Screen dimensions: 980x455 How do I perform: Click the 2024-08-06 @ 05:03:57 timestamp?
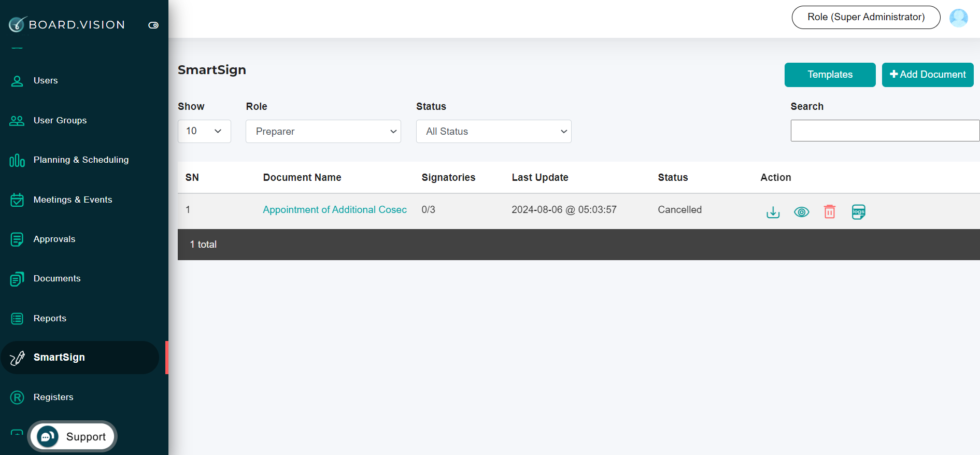click(564, 209)
